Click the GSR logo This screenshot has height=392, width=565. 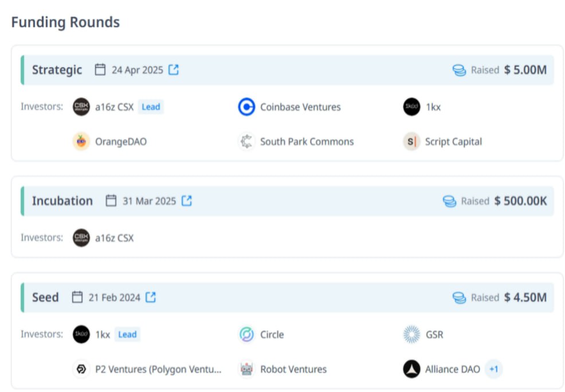[x=411, y=334]
